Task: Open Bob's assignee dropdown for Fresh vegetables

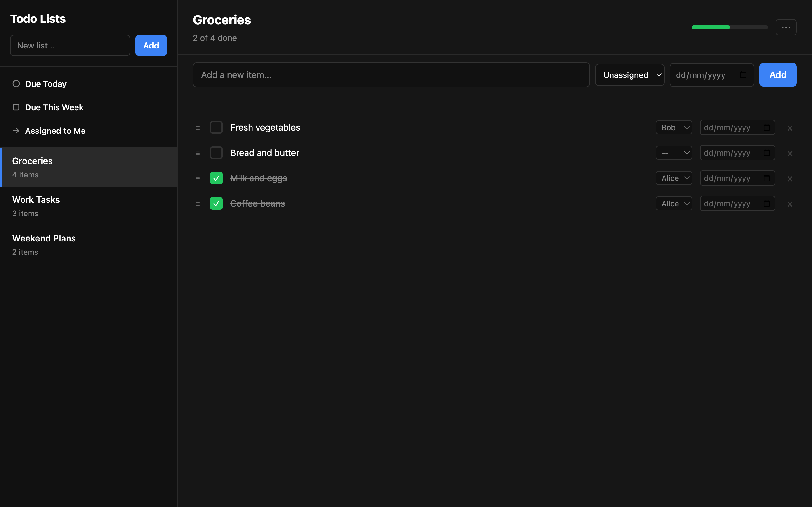Action: click(x=673, y=127)
